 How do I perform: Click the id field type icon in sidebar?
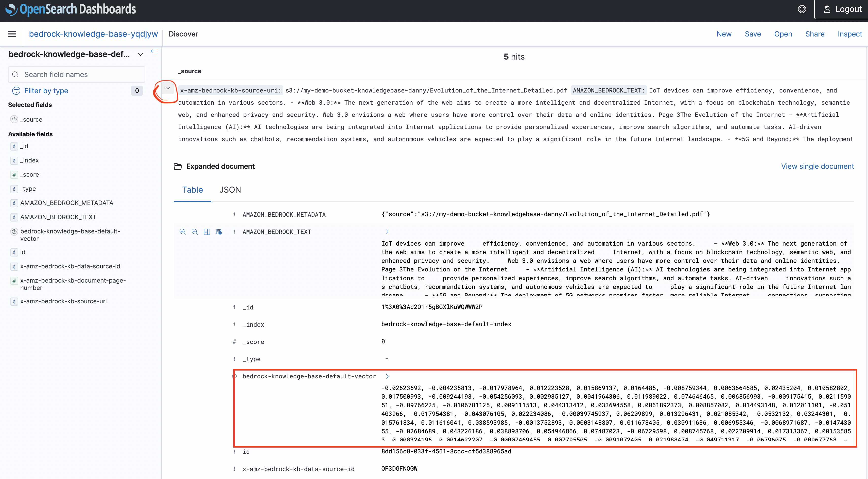(14, 252)
